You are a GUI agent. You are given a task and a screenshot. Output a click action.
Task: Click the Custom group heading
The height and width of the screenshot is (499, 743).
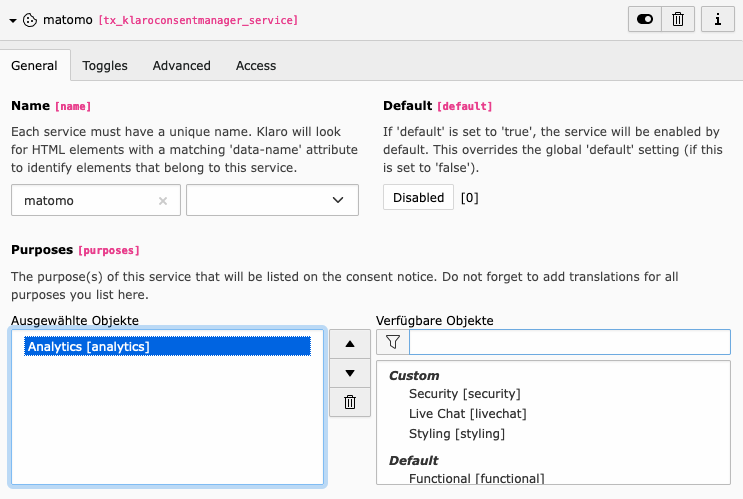pos(414,375)
